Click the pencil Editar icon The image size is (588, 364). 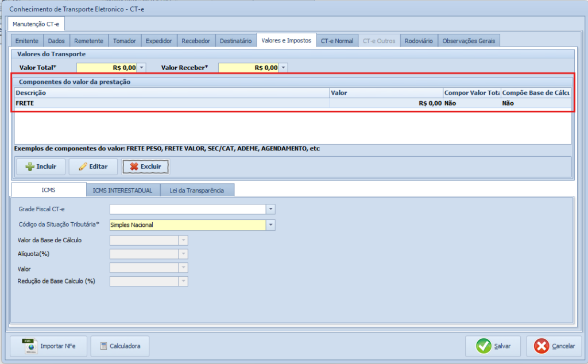[x=83, y=166]
